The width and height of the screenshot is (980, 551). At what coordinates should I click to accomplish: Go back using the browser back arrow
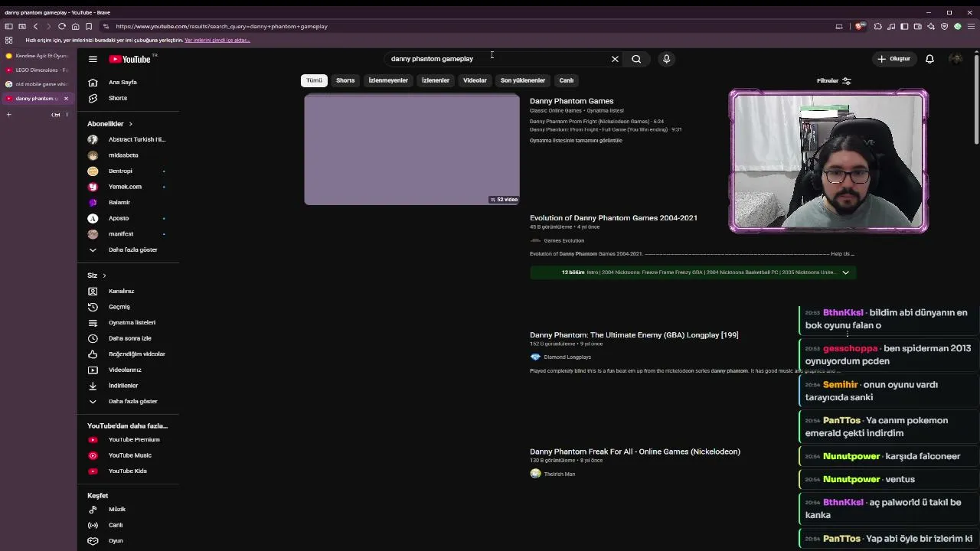35,26
